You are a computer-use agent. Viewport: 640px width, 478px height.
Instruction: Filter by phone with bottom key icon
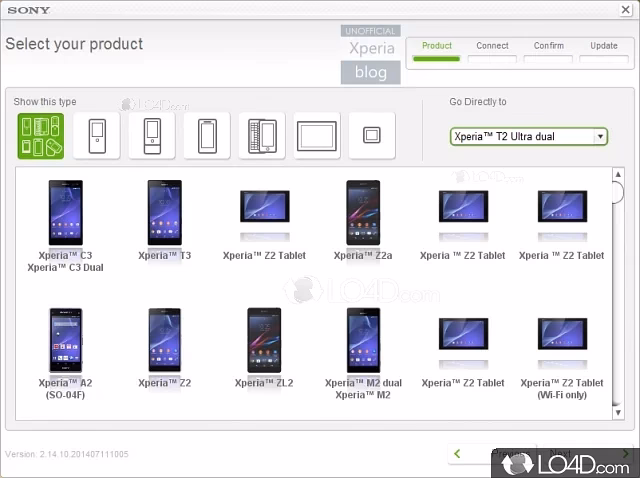tap(152, 136)
